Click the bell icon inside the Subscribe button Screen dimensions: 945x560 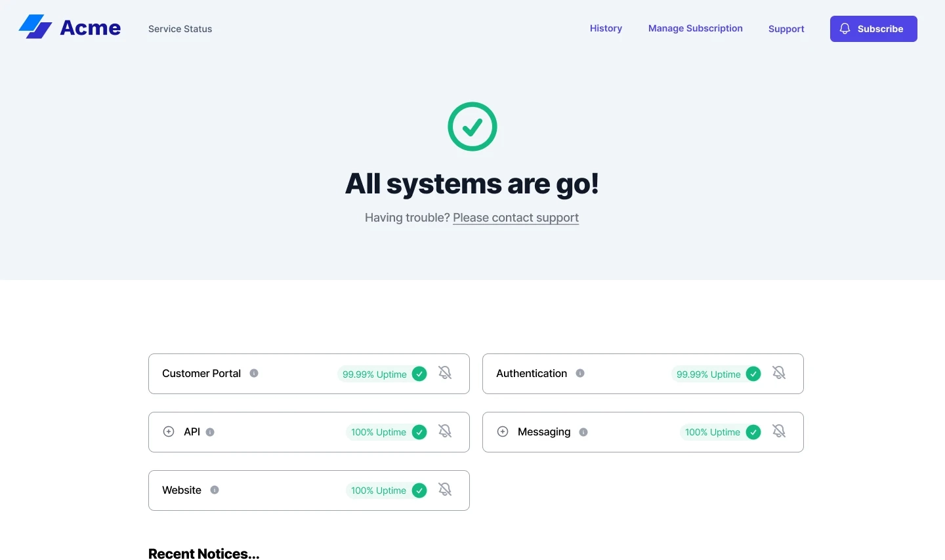pos(845,28)
